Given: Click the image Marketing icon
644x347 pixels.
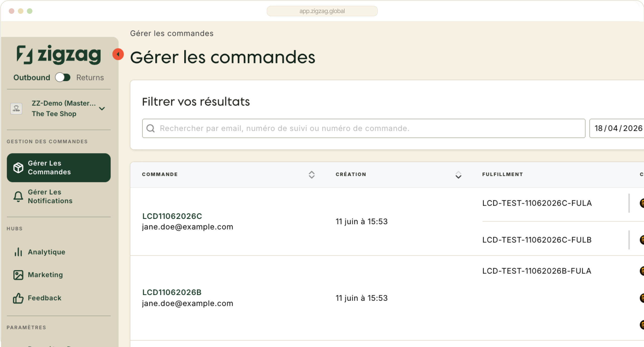Looking at the screenshot, I should point(18,275).
